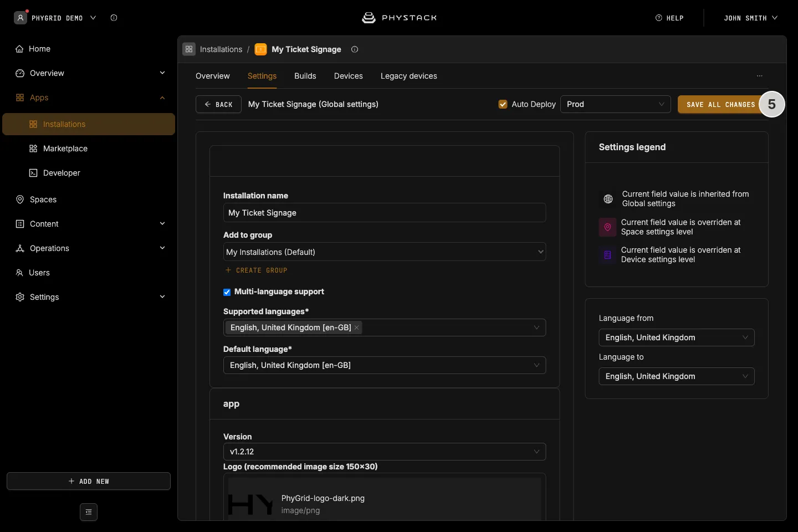Viewport: 798px width, 532px height.
Task: Click the info icon beside PhyGrid Demo
Action: [114, 18]
